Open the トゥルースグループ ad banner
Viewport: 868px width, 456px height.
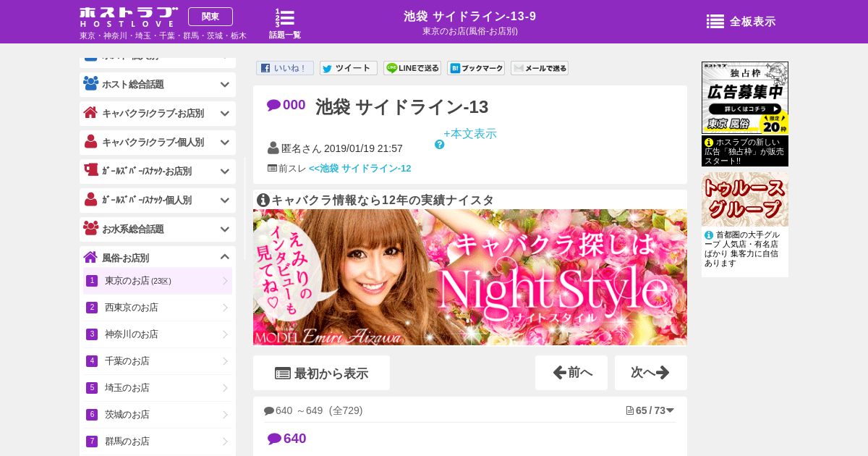click(745, 200)
